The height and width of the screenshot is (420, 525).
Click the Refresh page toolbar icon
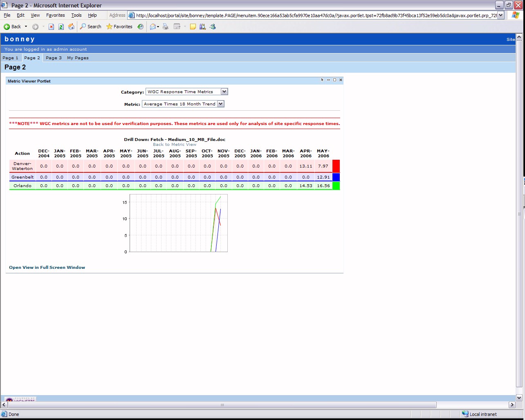click(x=61, y=27)
